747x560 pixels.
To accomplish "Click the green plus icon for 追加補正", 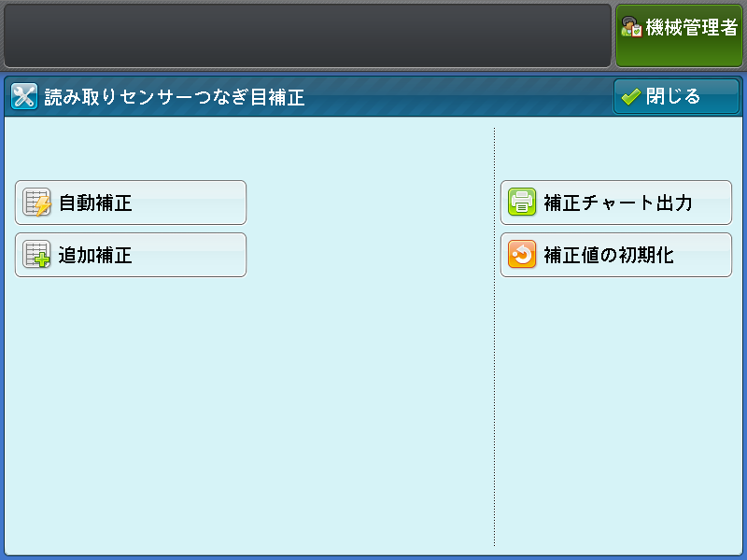I will pyautogui.click(x=36, y=255).
